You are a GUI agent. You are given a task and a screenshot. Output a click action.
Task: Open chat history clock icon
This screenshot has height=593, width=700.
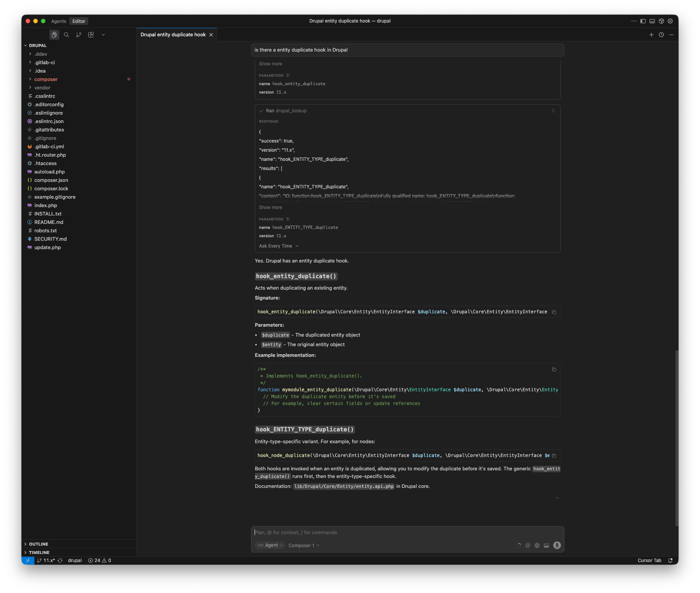(661, 35)
